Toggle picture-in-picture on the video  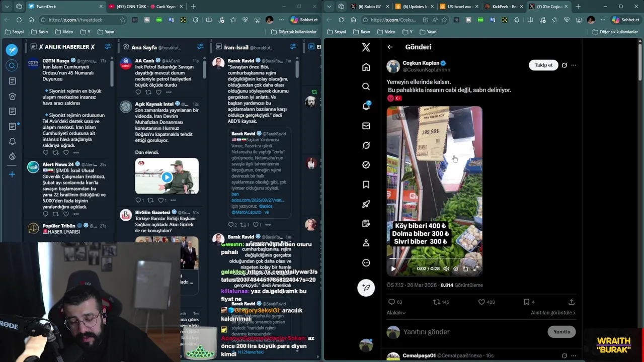tap(465, 268)
